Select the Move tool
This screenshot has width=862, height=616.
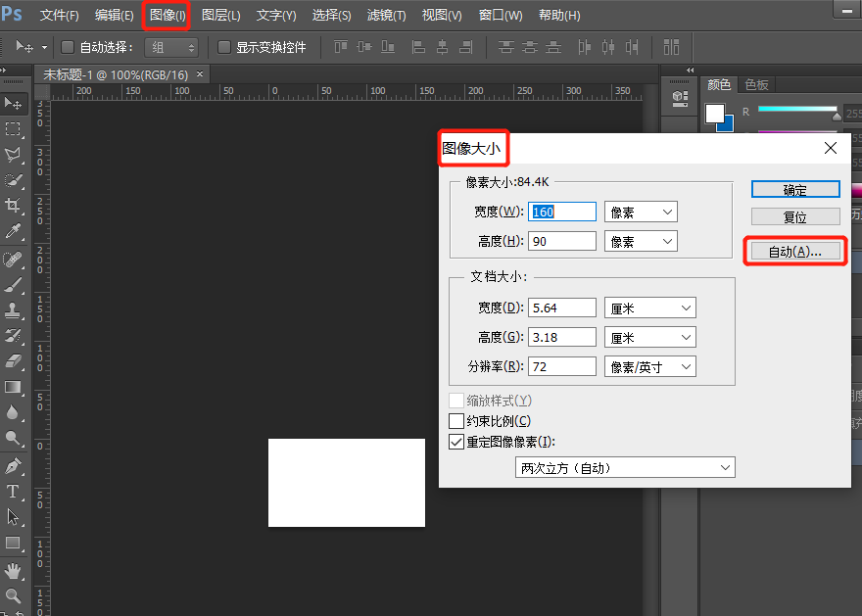click(16, 103)
